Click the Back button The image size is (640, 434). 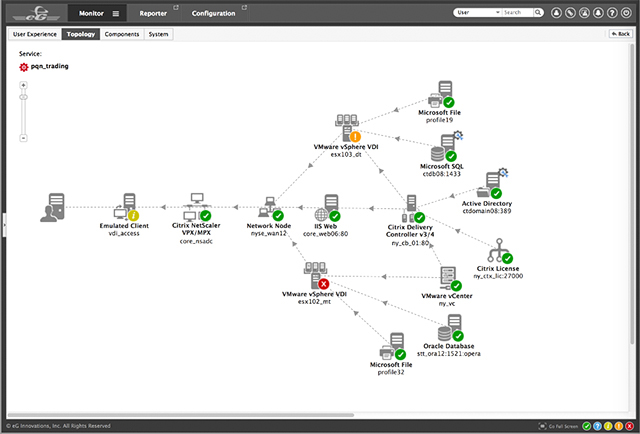coord(620,34)
